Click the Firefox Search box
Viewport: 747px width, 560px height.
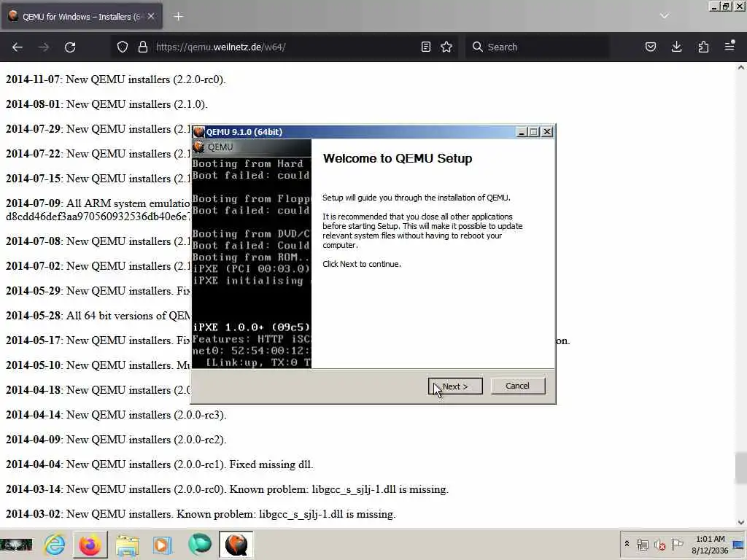[537, 47]
